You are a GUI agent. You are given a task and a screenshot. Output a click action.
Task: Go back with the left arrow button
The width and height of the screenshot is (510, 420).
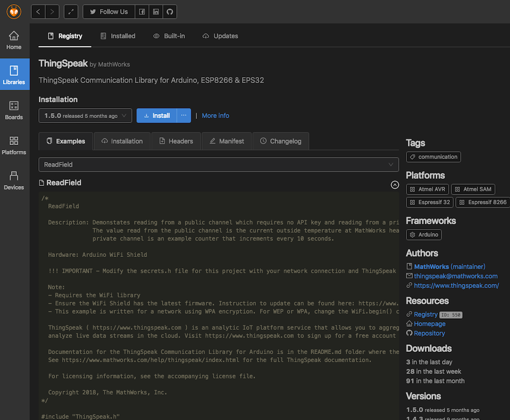pos(38,12)
